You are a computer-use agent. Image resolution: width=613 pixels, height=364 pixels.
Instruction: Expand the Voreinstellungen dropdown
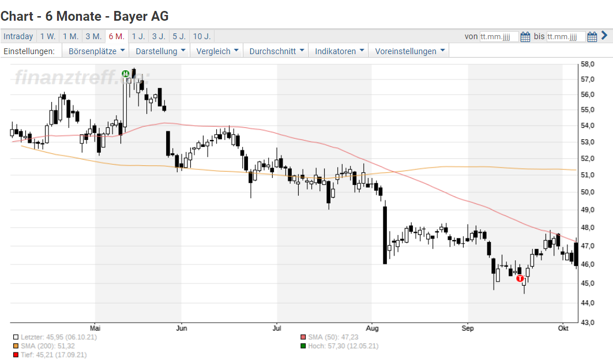(409, 51)
